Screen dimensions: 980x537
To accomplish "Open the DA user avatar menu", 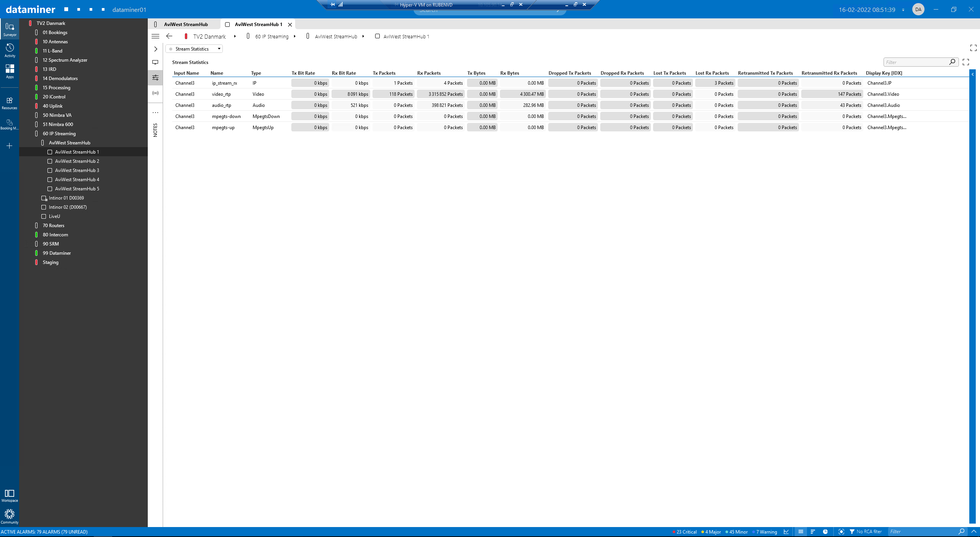I will tap(918, 10).
